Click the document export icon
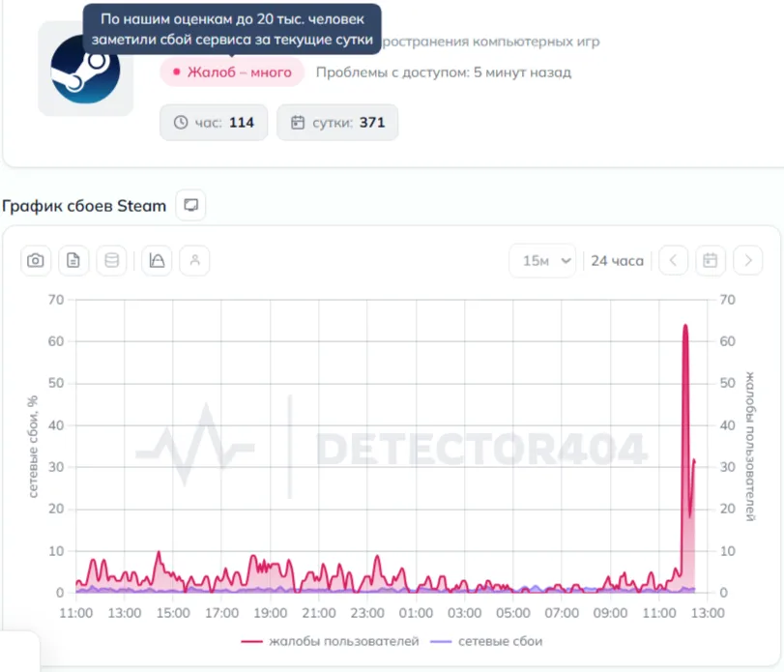Screen dimensions: 784x672 coord(73,260)
